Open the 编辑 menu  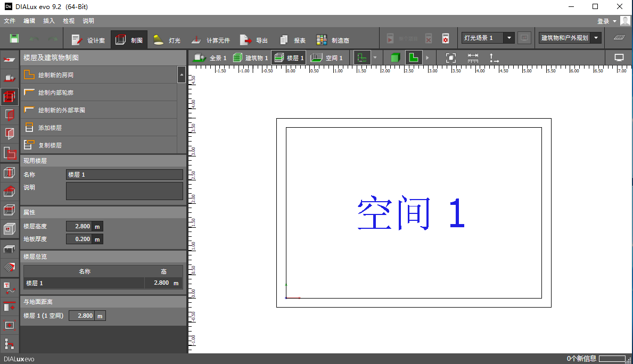29,21
